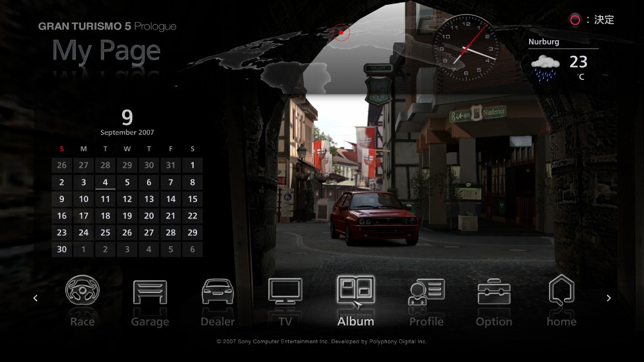Open the TV monitor icon
The image size is (644, 362).
[285, 291]
